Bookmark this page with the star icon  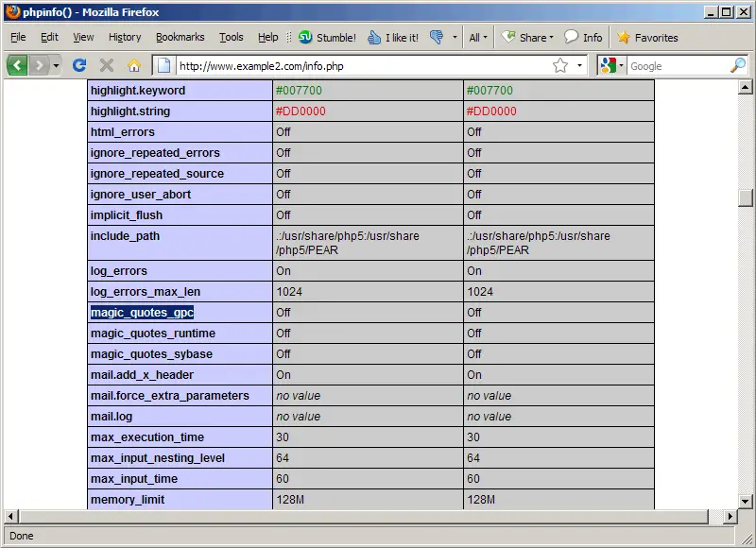[x=560, y=65]
